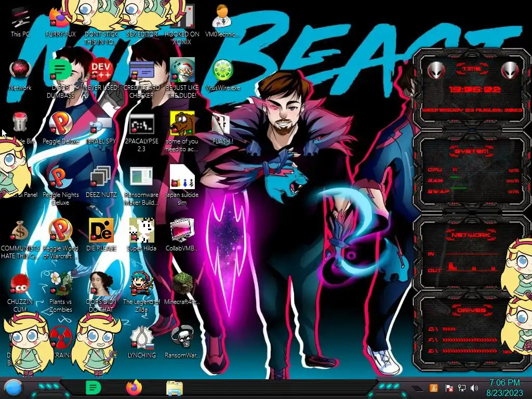Select the VM0Technic... desktop icon

(x=222, y=21)
